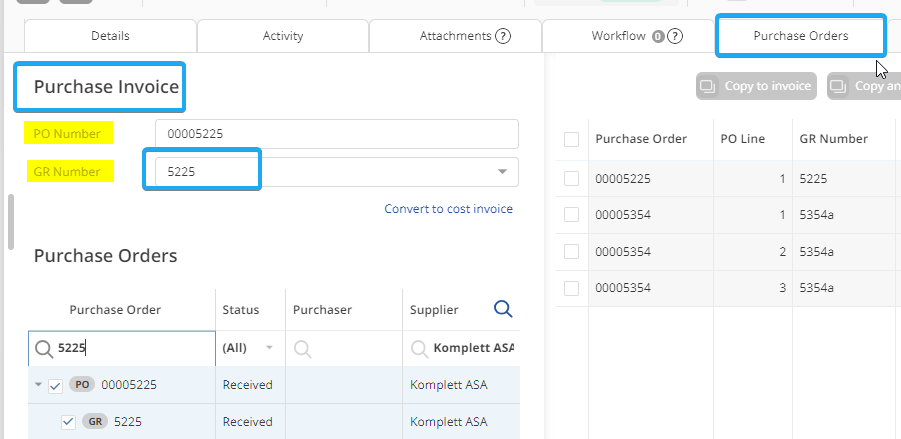Image resolution: width=901 pixels, height=439 pixels.
Task: Tick the select-all checkbox in grid header
Action: [x=571, y=139]
